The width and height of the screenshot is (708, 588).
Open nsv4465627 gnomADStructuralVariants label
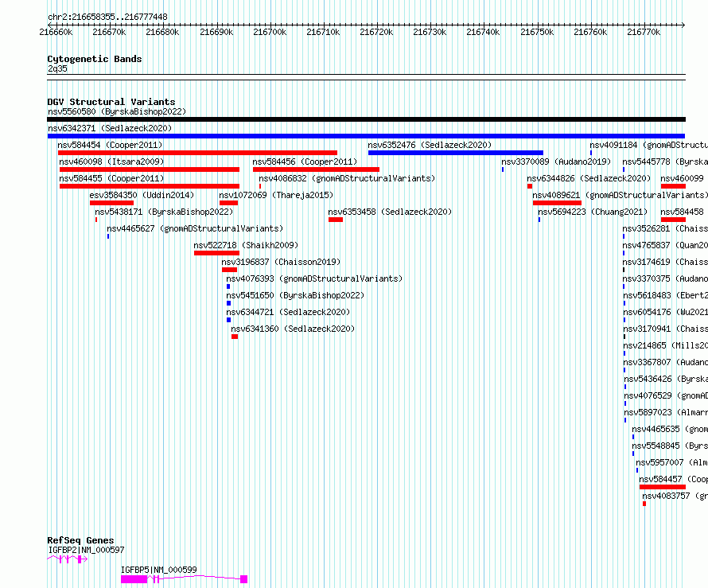[195, 228]
